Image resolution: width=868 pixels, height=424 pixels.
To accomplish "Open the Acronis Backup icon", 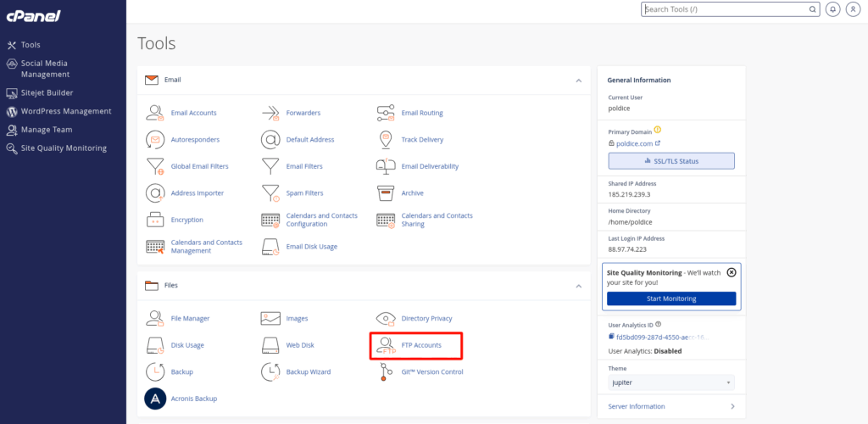I will [155, 399].
